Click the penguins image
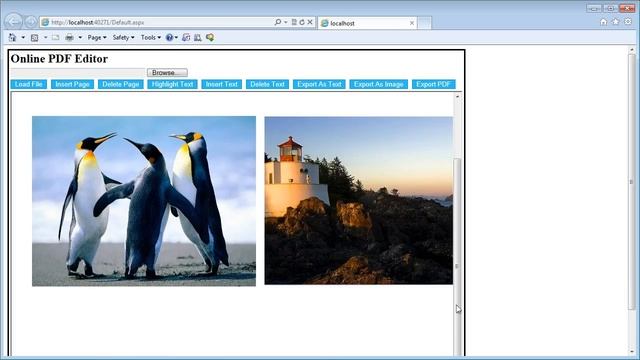 point(144,201)
